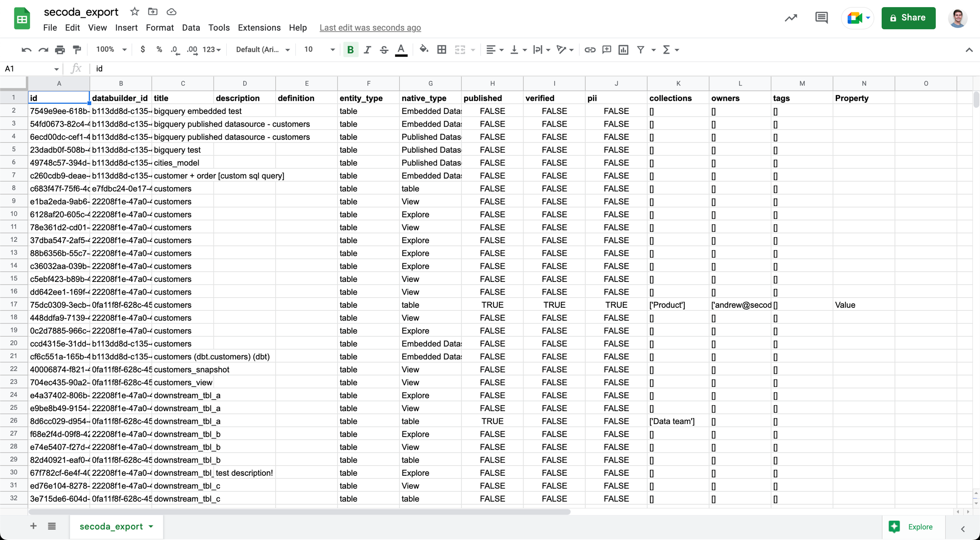
Task: Open the zoom 100% dropdown
Action: click(x=111, y=50)
